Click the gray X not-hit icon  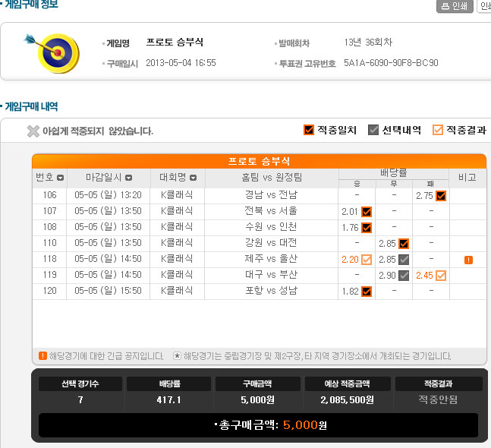pos(33,131)
